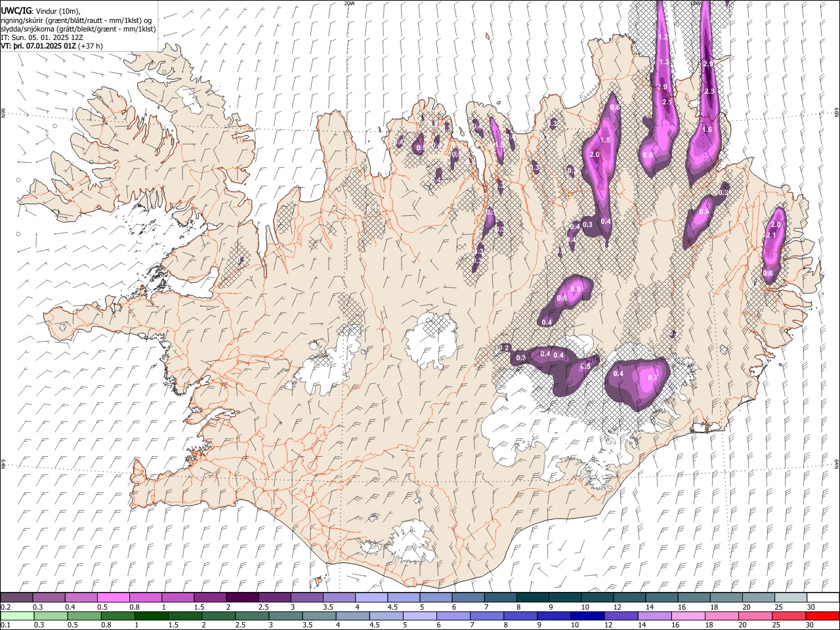Click the '30' label on the lower legend row
This screenshot has width=840, height=630.
click(x=811, y=625)
